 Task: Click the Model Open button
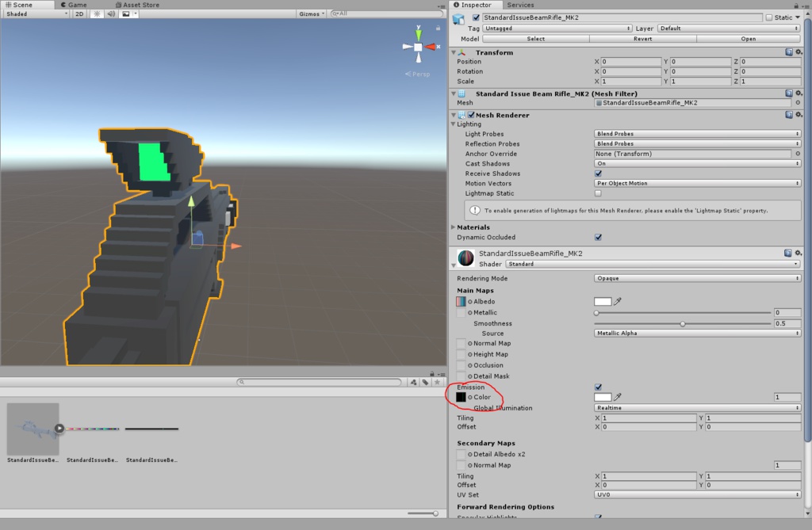749,39
